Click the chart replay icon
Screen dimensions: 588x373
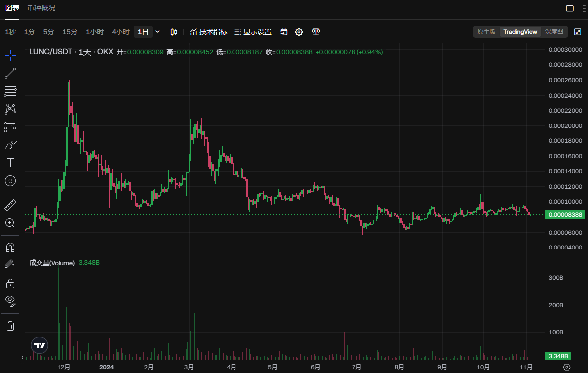284,32
